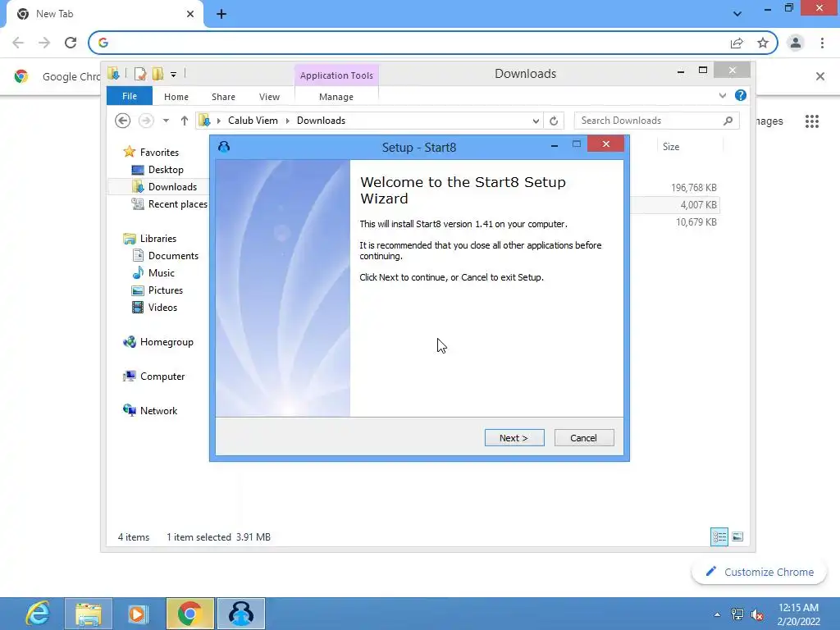
Task: Click search magnifier icon in Explorer
Action: (728, 121)
